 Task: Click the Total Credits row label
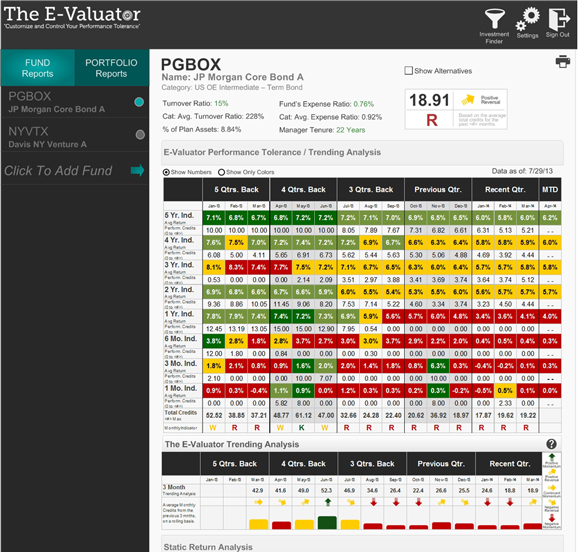(181, 413)
